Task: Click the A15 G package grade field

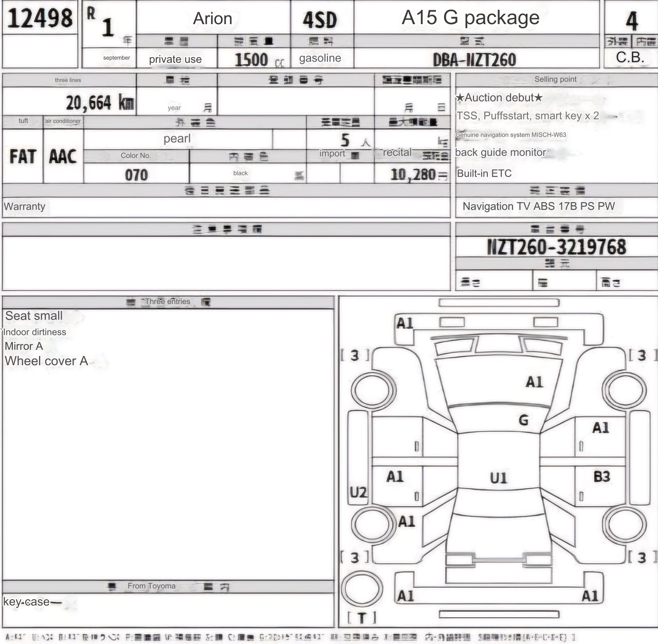Action: coord(470,18)
